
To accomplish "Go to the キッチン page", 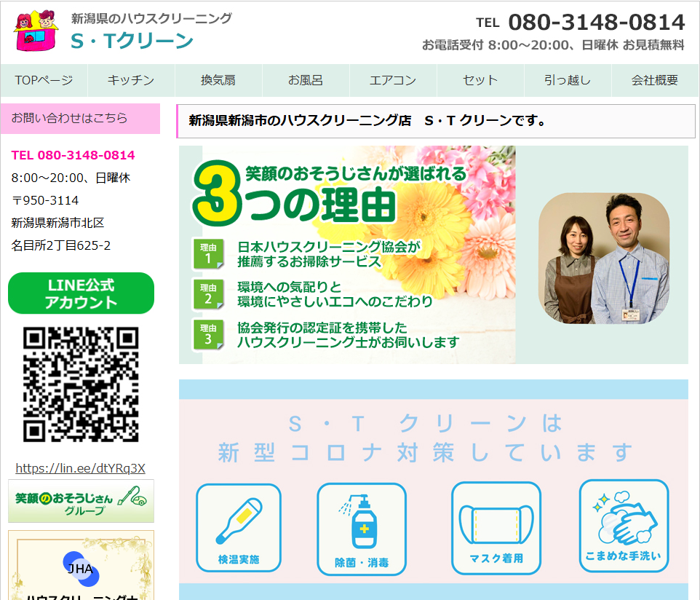I will click(131, 80).
